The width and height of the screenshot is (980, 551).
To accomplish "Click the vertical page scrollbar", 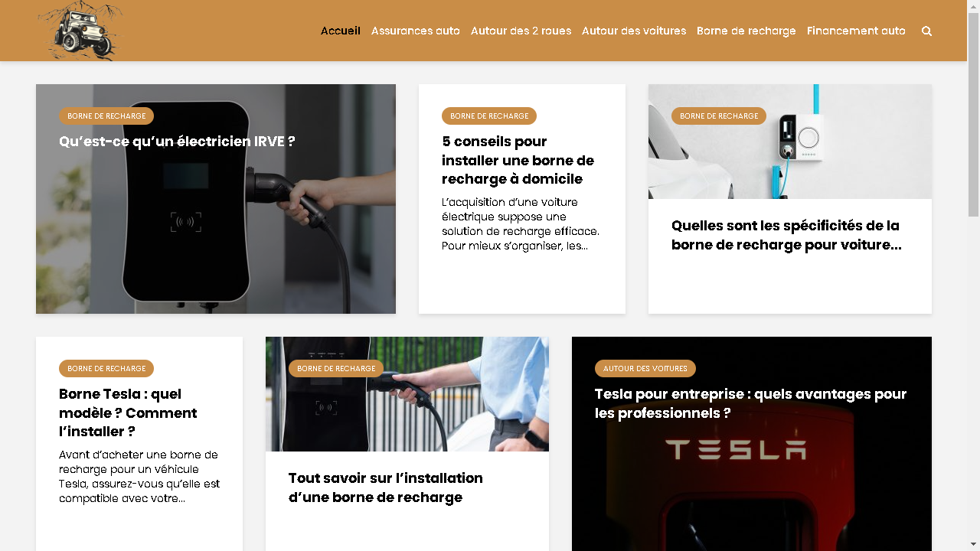I will click(973, 275).
